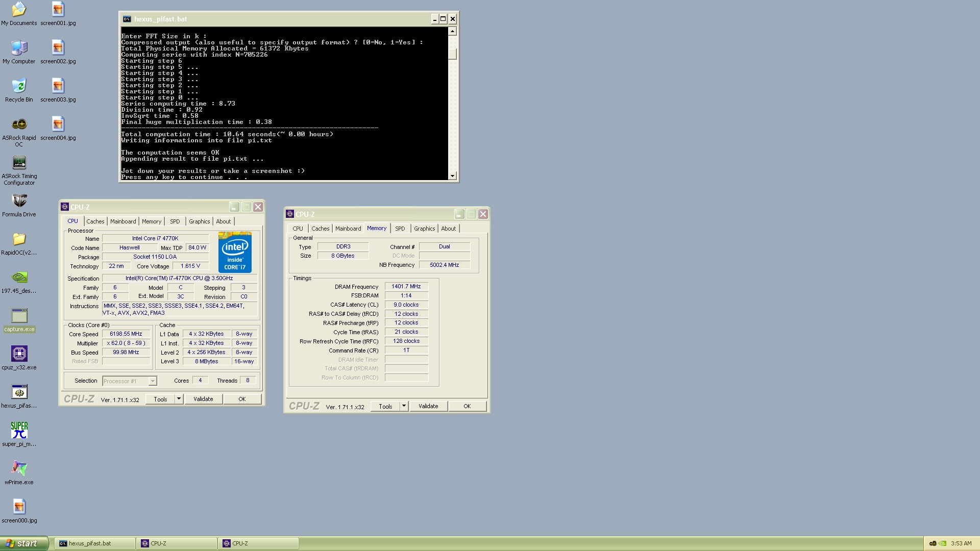Select screen000.jpg file icon

pos(19,511)
